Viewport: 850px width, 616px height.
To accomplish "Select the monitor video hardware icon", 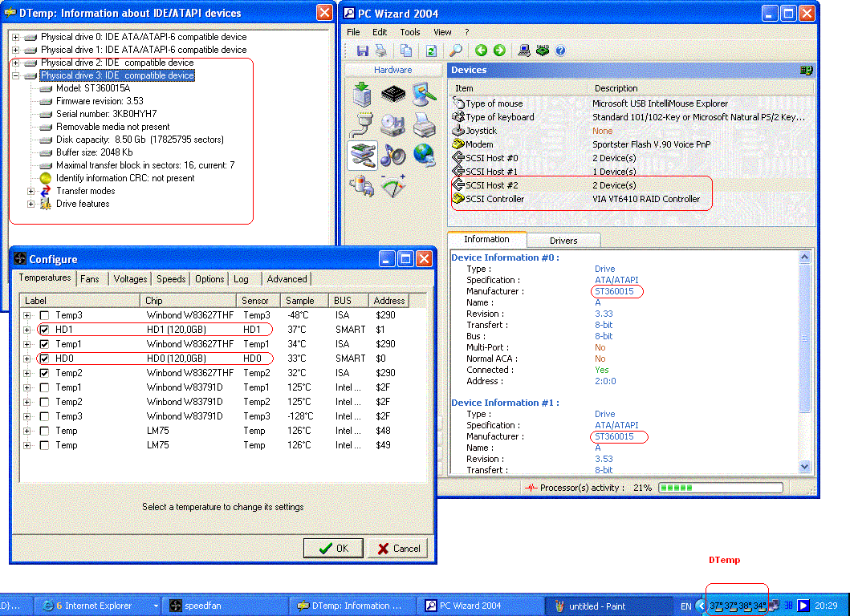I will click(x=425, y=95).
